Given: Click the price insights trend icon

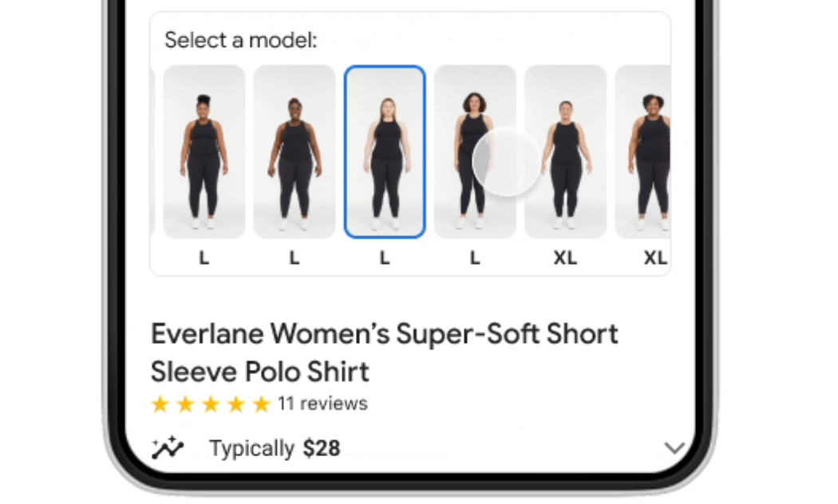Looking at the screenshot, I should click(168, 447).
